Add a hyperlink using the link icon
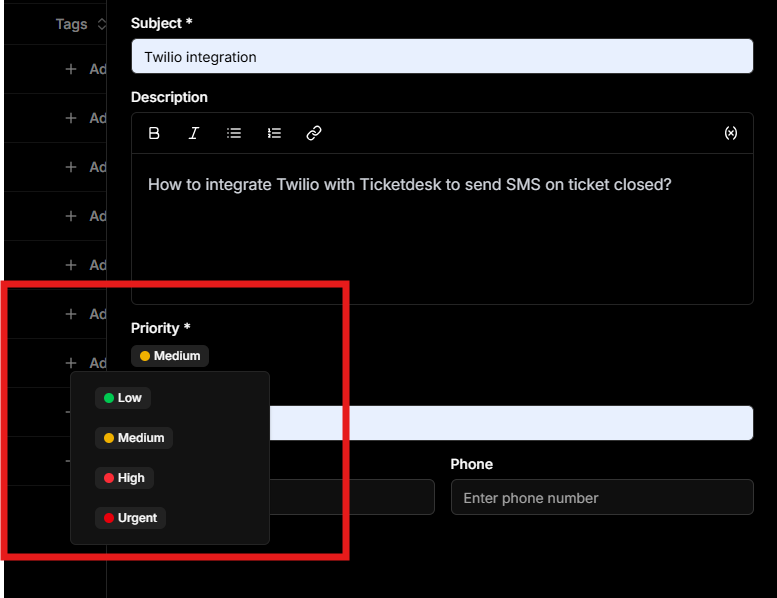 (x=314, y=133)
